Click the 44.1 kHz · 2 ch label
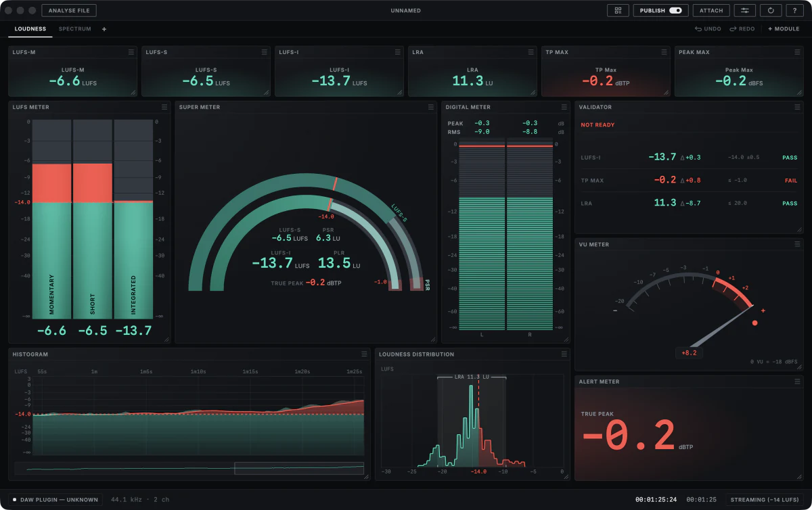 click(140, 500)
